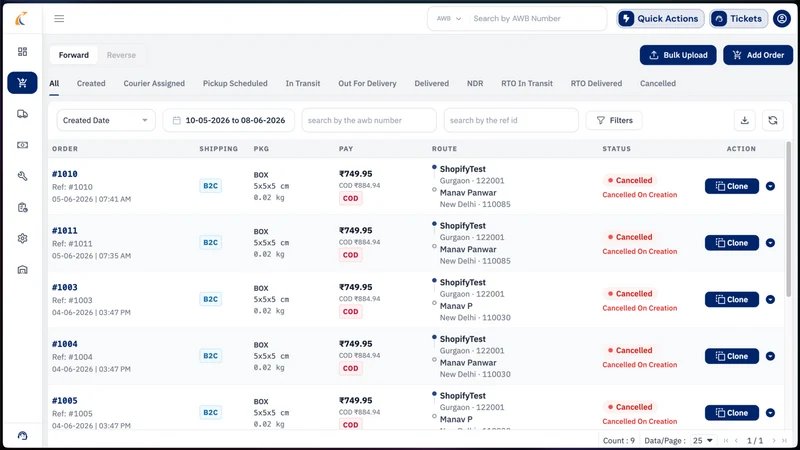
Task: Change the Data/Page 25 dropdown
Action: coord(703,440)
